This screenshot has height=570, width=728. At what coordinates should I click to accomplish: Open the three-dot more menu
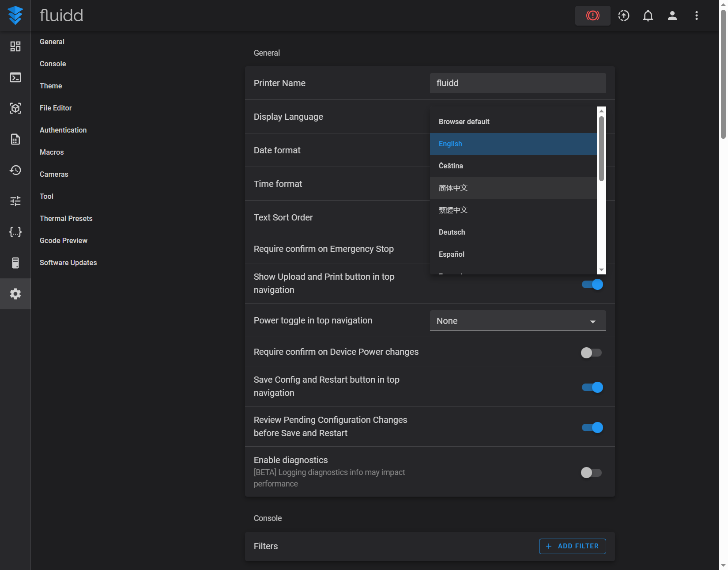click(x=697, y=15)
